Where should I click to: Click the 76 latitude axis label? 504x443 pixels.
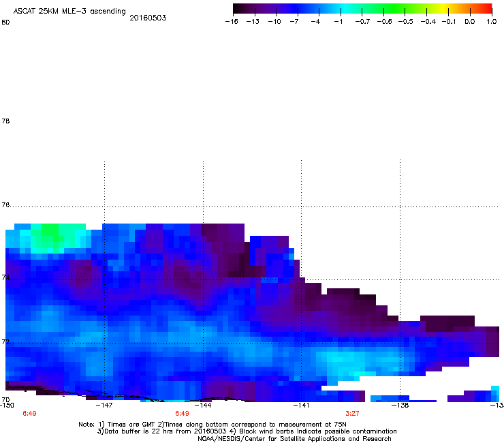(5, 204)
